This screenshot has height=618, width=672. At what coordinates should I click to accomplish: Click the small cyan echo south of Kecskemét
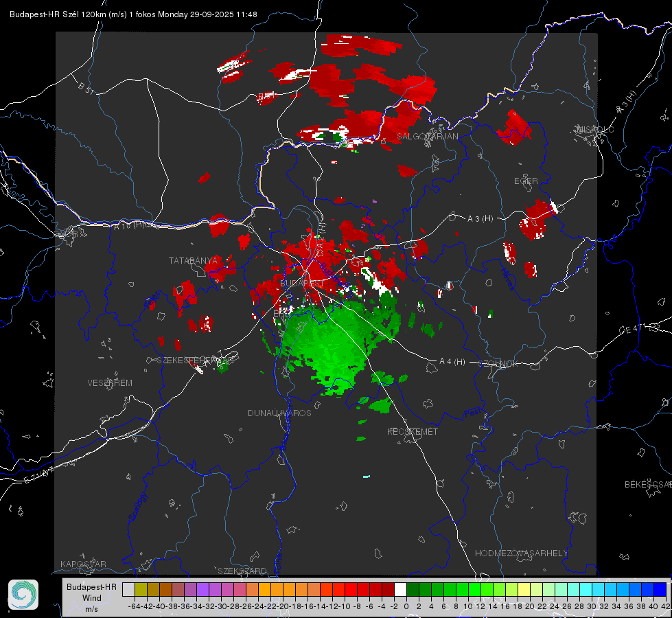tap(367, 477)
